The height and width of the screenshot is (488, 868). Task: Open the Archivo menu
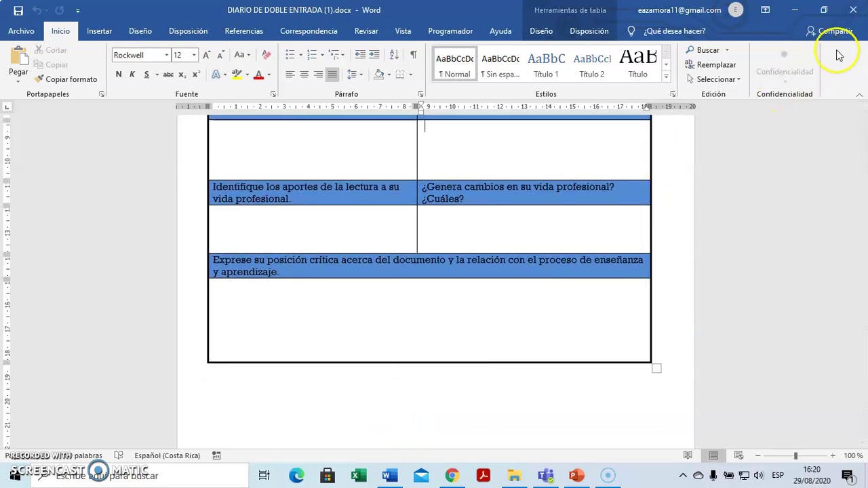(21, 31)
